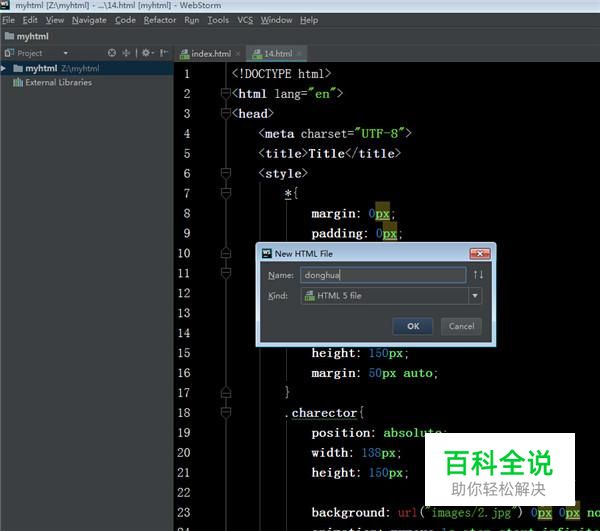The width and height of the screenshot is (600, 531).
Task: Click the Project tool window icon
Action: point(9,53)
